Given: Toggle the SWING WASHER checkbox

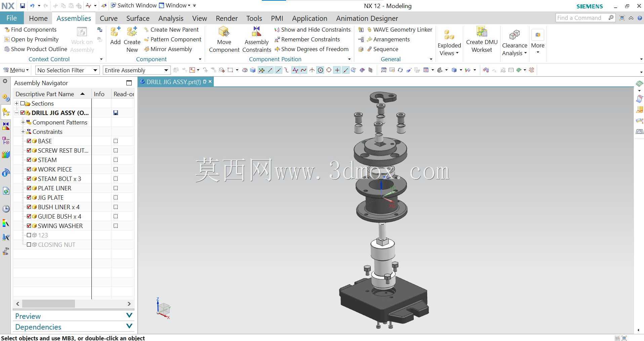Looking at the screenshot, I should (29, 226).
